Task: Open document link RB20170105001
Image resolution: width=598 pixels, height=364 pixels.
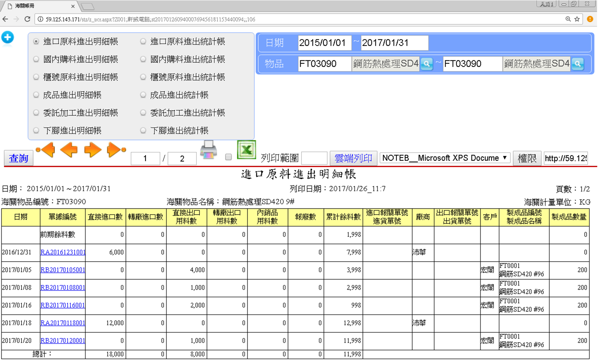Action: pyautogui.click(x=63, y=270)
